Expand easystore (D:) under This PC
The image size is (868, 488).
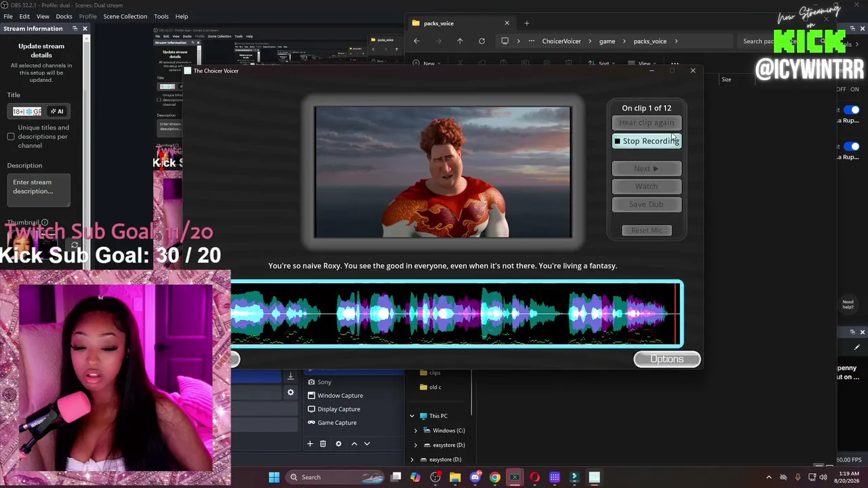click(x=416, y=445)
